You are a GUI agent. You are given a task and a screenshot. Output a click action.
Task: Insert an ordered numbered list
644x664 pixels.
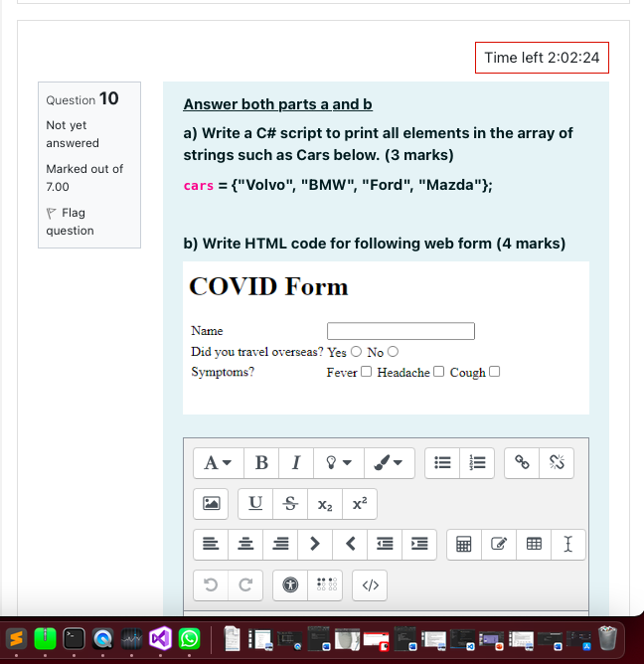click(477, 463)
